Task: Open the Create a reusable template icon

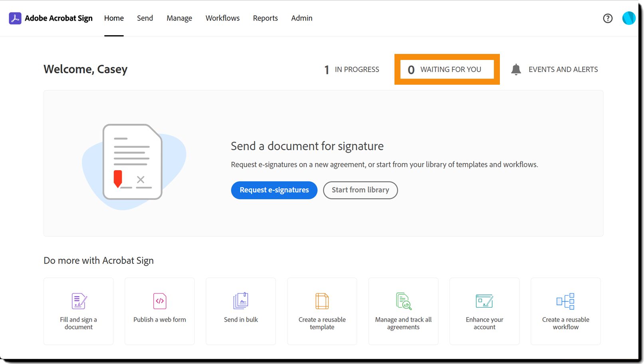Action: (322, 301)
